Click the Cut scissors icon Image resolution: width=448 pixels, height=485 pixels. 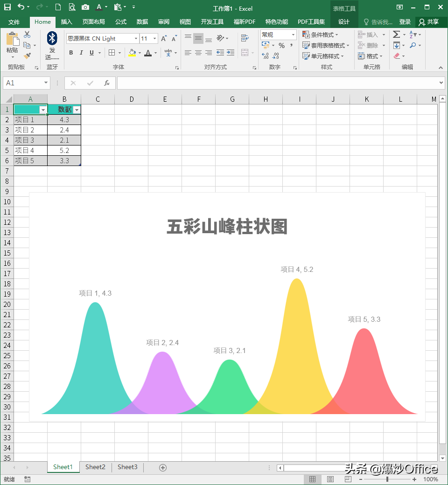[27, 35]
